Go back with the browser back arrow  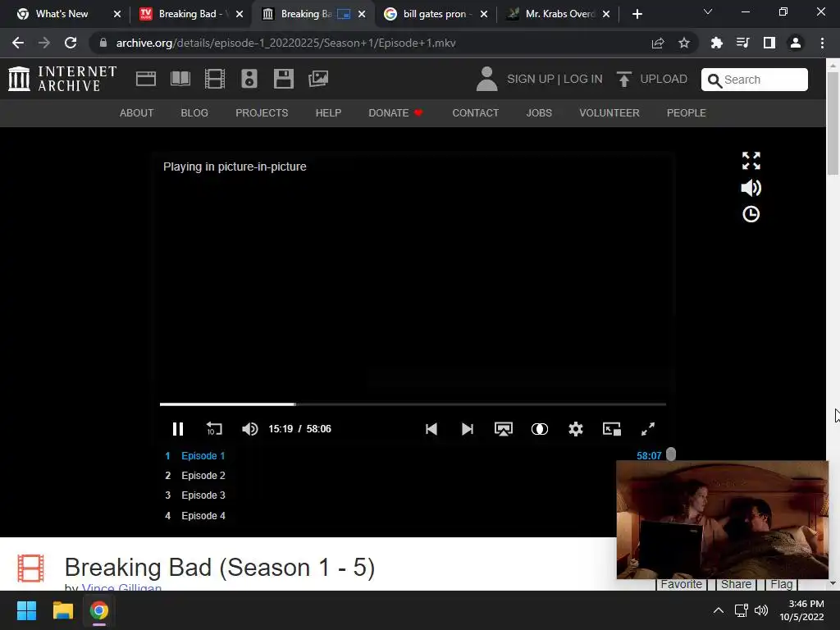(18, 43)
